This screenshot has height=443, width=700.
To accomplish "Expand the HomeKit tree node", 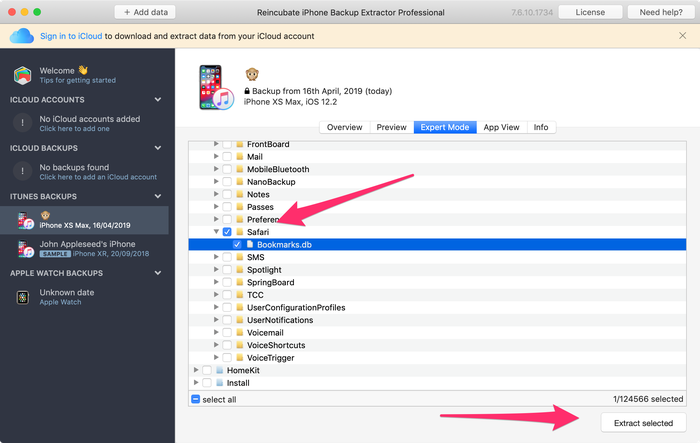I will pyautogui.click(x=196, y=370).
